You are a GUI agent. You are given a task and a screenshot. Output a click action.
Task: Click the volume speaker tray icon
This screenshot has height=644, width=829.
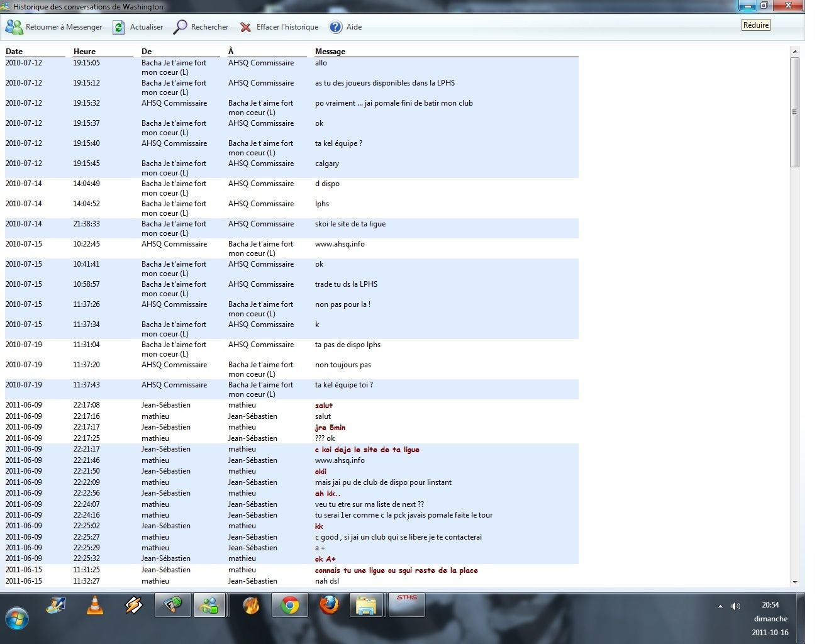[736, 606]
